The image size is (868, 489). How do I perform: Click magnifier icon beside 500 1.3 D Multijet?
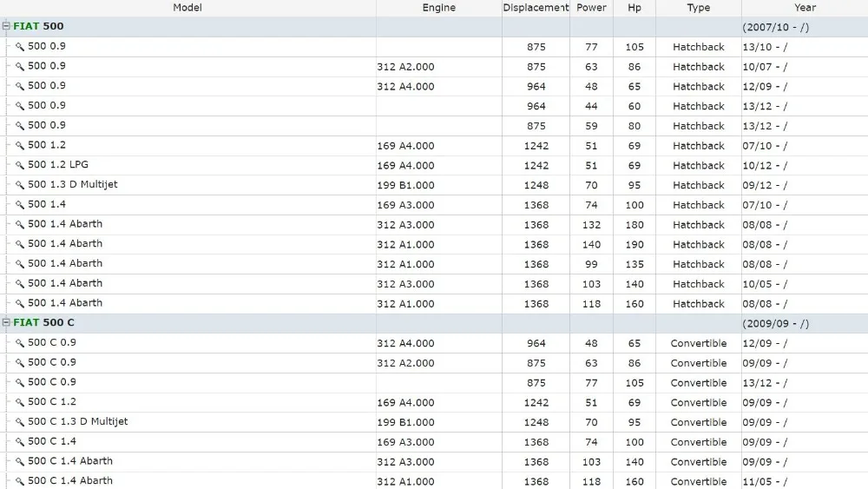20,185
